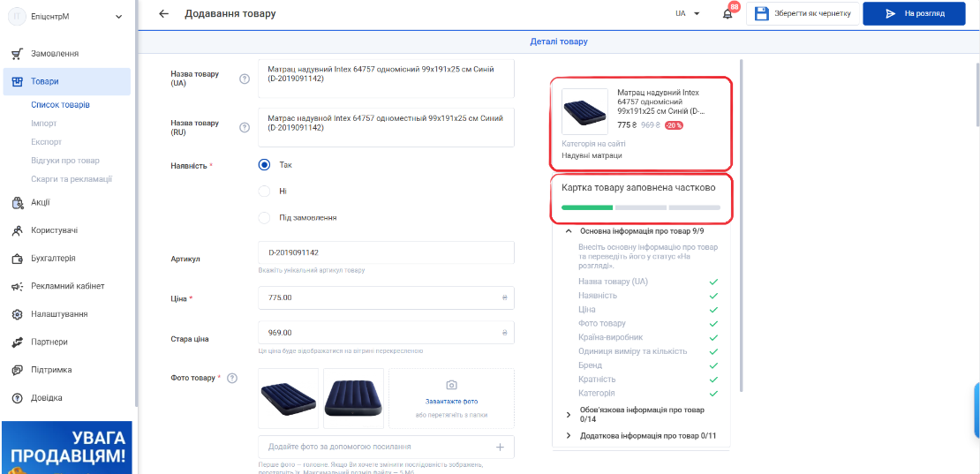980x474 pixels.
Task: Select the second mattress photo thumbnail
Action: point(353,398)
